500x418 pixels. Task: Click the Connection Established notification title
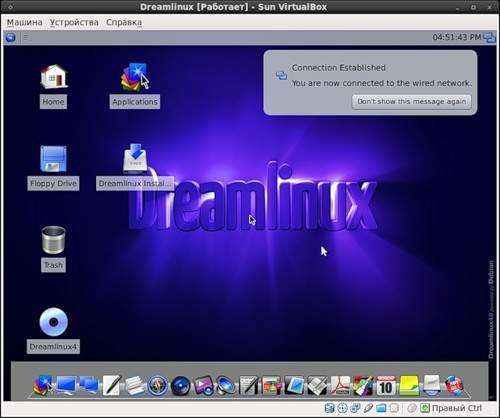point(339,68)
